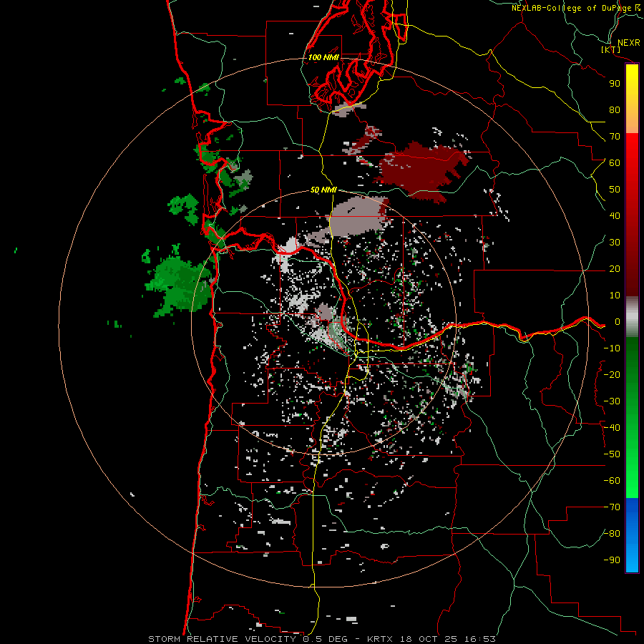Click the "NEXR" label at top right

[x=628, y=43]
